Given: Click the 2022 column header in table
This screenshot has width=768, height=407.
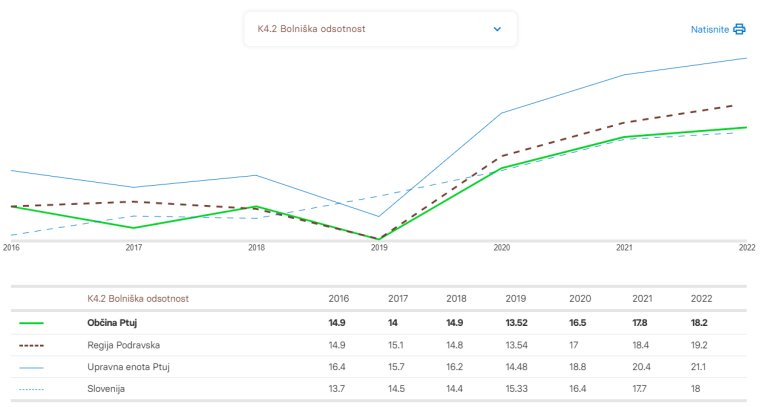Looking at the screenshot, I should pos(702,298).
